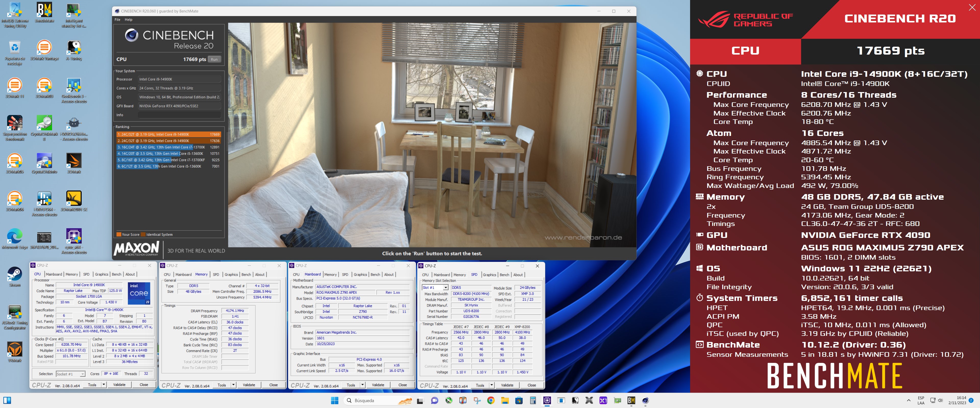Open Intel Extreme Tuning Utility desktop icon
Screen dimensions: 980x408
pos(15,15)
